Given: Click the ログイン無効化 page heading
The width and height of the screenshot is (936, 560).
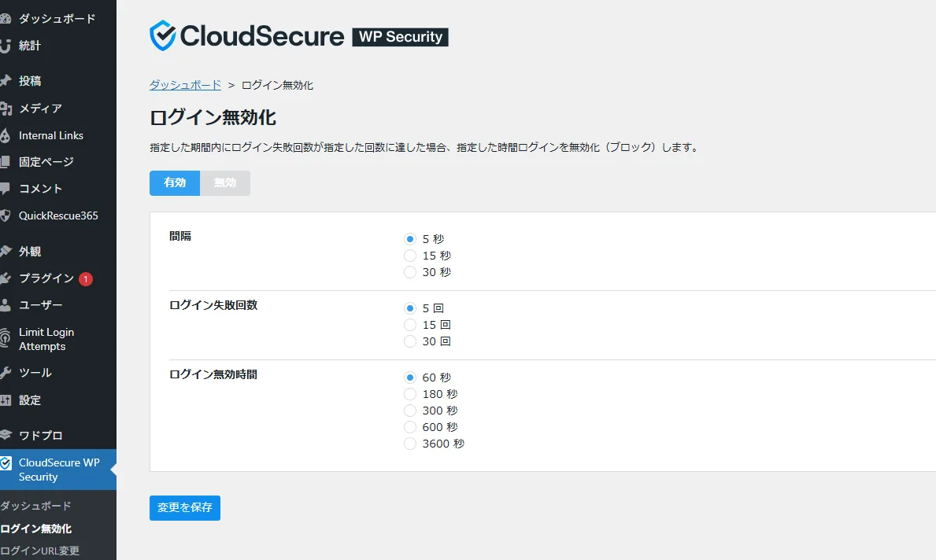Looking at the screenshot, I should click(213, 117).
